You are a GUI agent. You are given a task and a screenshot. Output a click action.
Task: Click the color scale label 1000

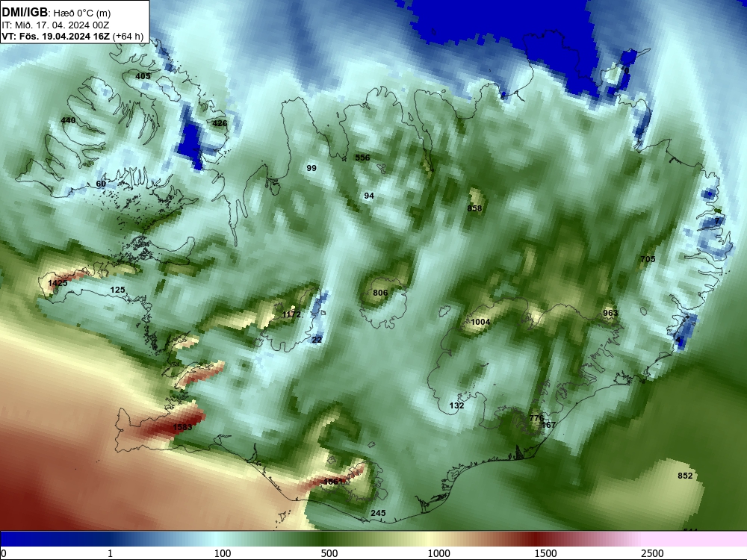(438, 553)
